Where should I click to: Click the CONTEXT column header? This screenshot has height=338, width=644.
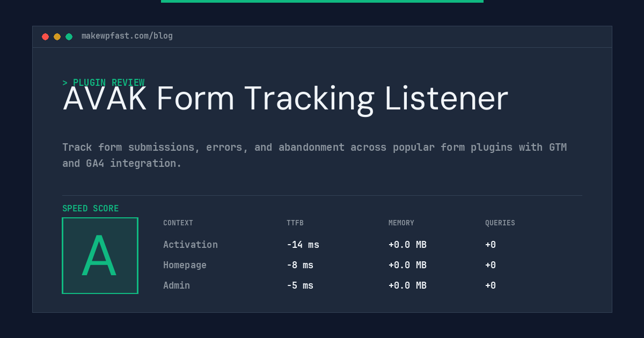click(x=178, y=223)
